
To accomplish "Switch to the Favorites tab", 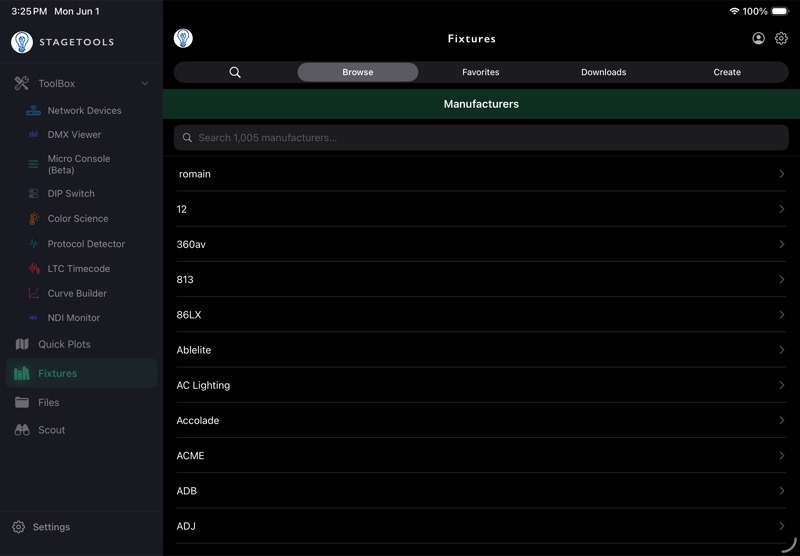I will (481, 72).
